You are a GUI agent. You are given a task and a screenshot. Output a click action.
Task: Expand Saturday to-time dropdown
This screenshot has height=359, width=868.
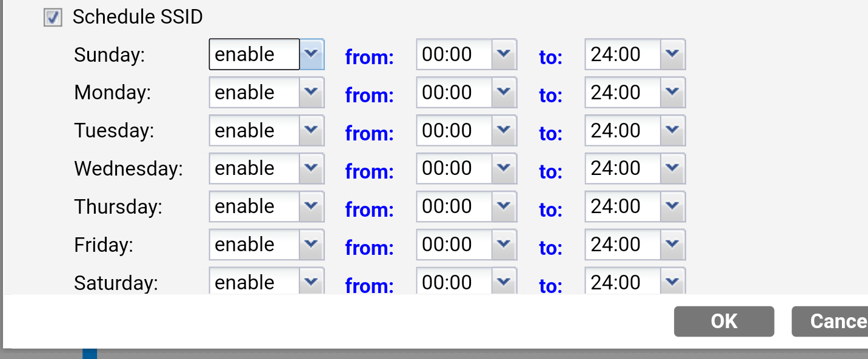(672, 282)
